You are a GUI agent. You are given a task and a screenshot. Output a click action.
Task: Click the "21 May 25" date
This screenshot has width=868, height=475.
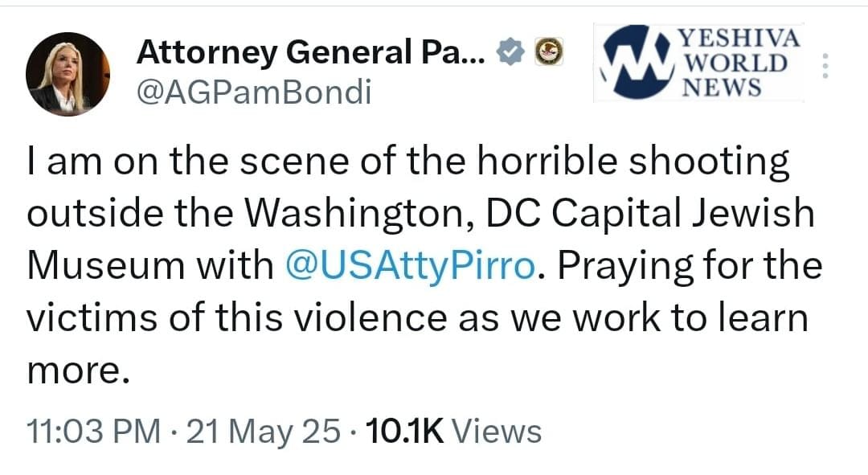263,432
